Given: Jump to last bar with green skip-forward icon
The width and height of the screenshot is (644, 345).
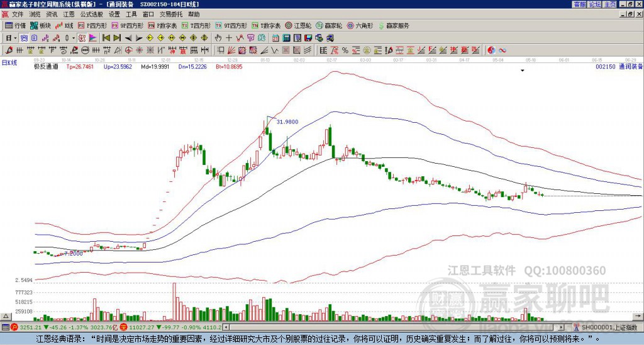Looking at the screenshot, I should pos(117,38).
